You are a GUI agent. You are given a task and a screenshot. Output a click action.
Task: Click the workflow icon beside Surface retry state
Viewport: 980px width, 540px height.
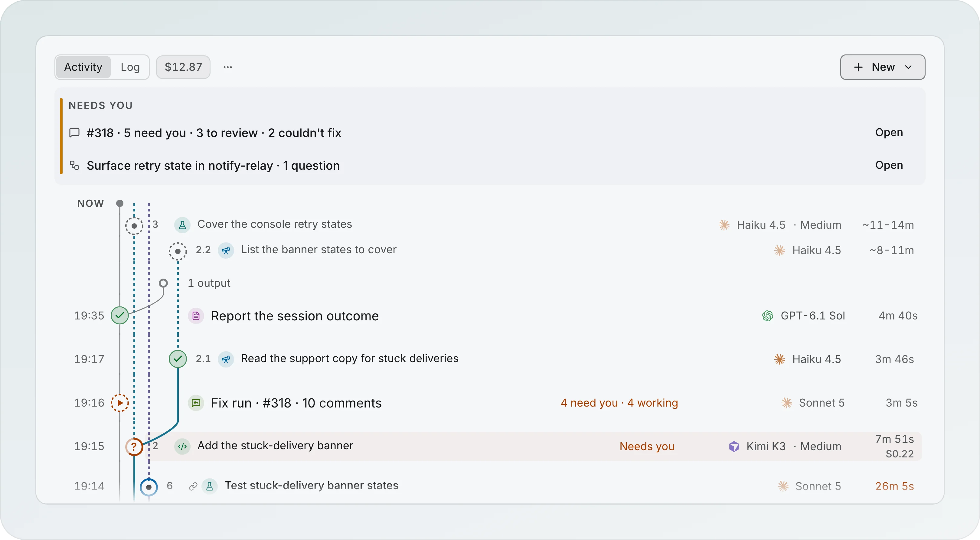[x=75, y=165]
